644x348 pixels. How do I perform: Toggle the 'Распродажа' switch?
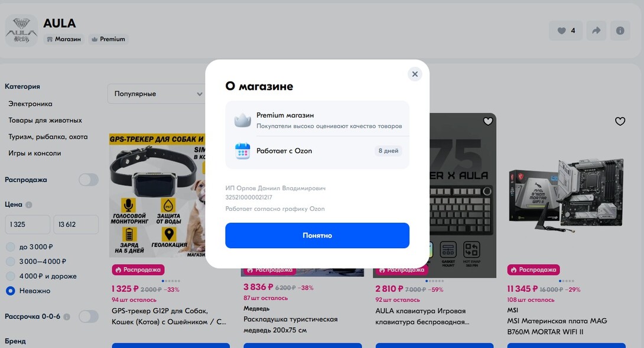(89, 180)
